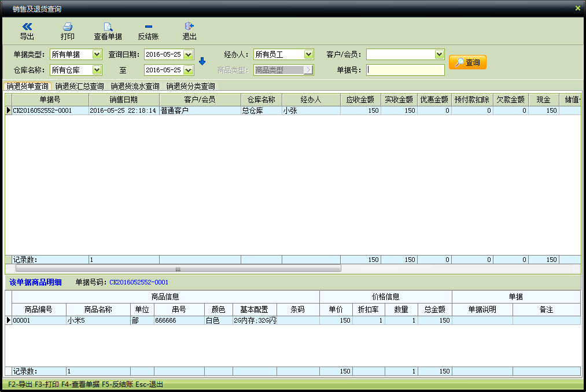Expand the 经办人 employee dropdown

[308, 54]
